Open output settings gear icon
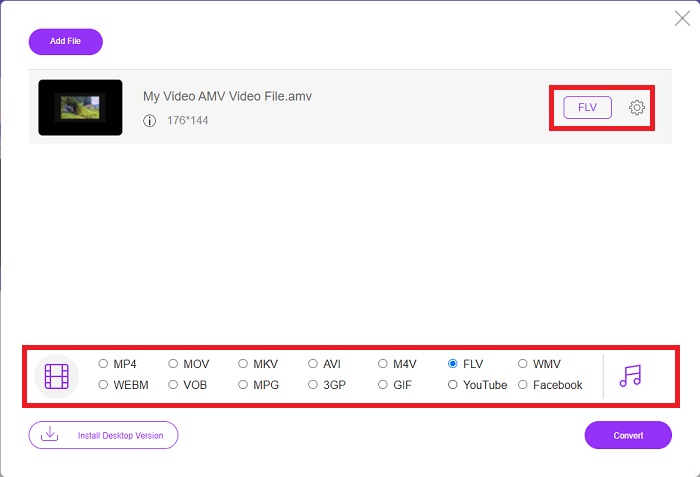Screen dimensions: 700x477 [637, 107]
